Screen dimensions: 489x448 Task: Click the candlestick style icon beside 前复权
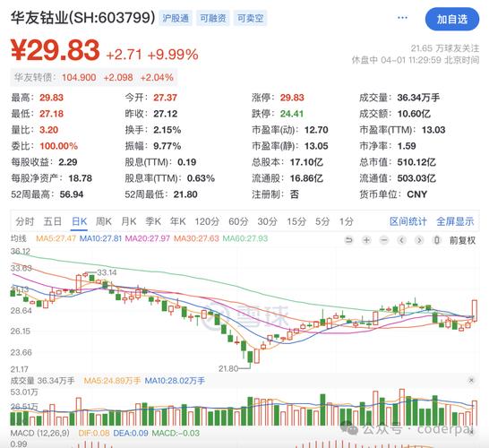pos(437,240)
